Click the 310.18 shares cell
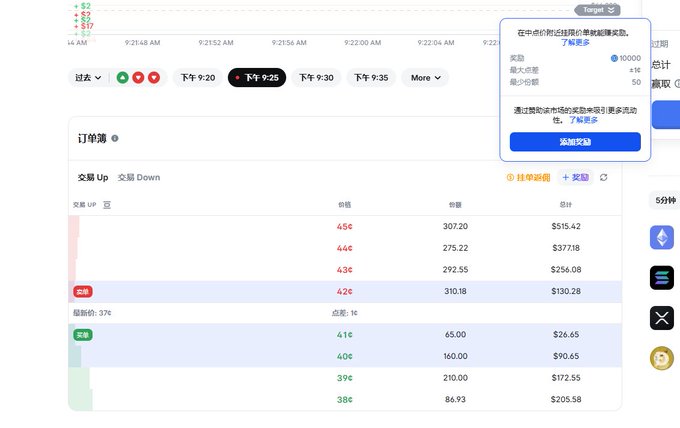Screen dimensions: 680x428 point(455,291)
